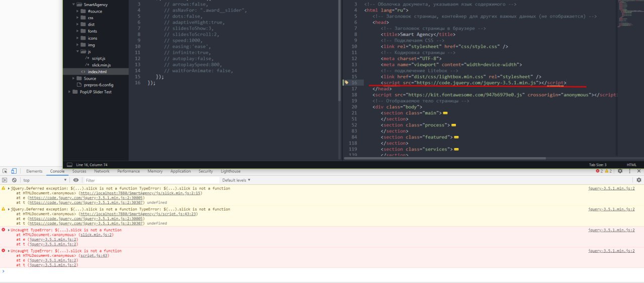Fold the main section with its ellipsis marker

point(445,113)
